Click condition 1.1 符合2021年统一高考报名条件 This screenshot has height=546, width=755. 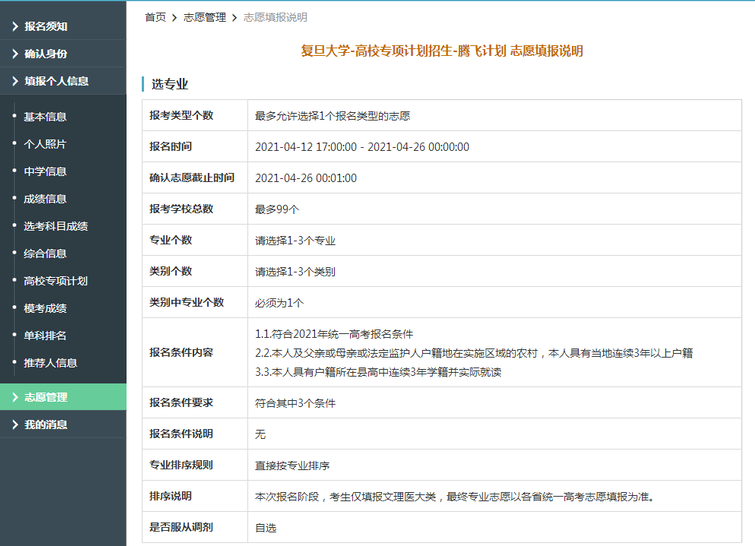point(334,334)
